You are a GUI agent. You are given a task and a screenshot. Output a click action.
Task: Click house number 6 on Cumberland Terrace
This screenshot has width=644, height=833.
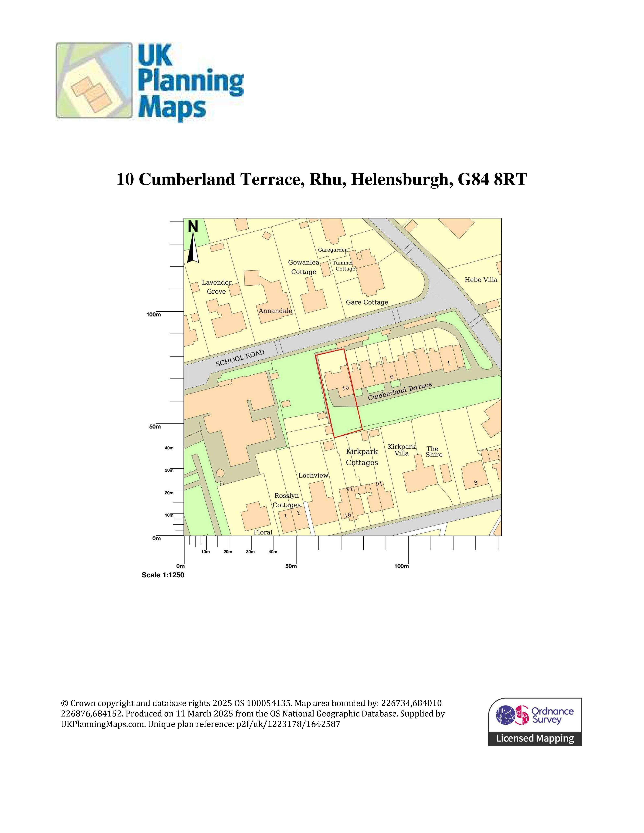coord(391,378)
